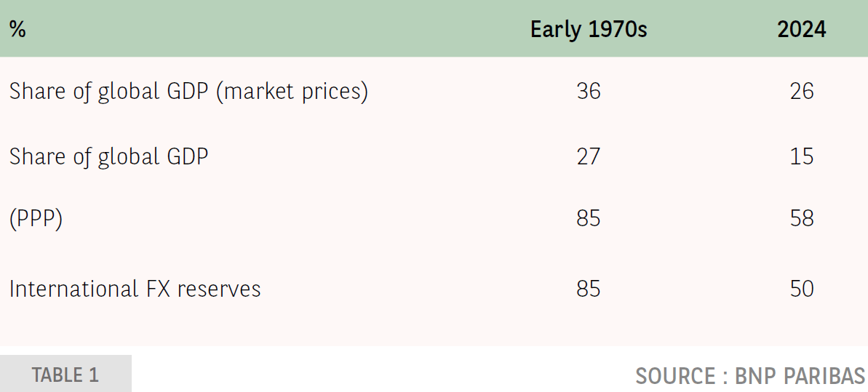
Task: Click the value 58 under 2024
Action: pos(802,219)
